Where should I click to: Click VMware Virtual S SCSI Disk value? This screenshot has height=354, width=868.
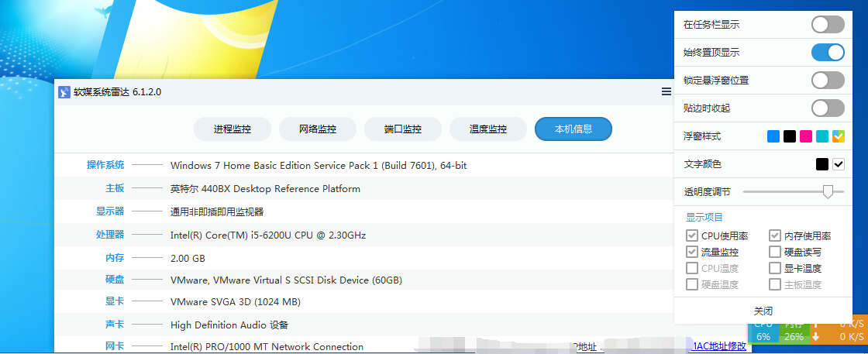point(286,280)
